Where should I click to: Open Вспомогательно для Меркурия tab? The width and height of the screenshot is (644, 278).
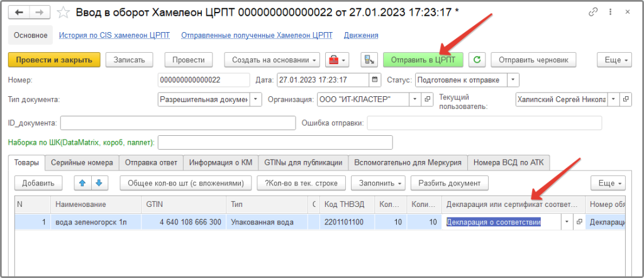pyautogui.click(x=408, y=163)
